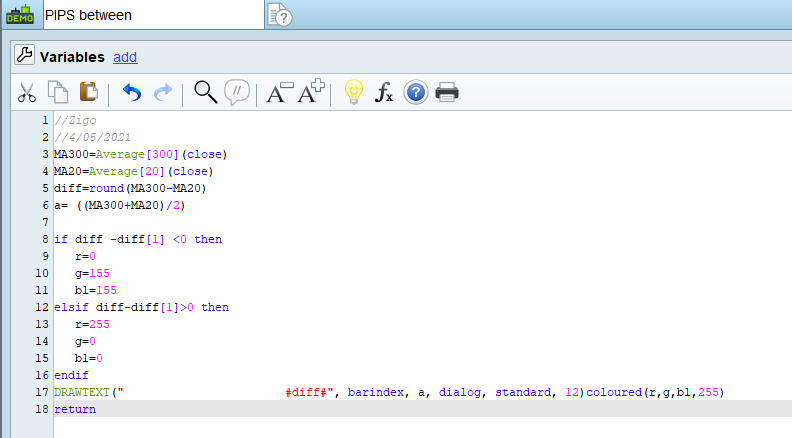Viewport: 792px width, 438px height.
Task: Click the Copy icon in editor toolbar
Action: pos(58,92)
